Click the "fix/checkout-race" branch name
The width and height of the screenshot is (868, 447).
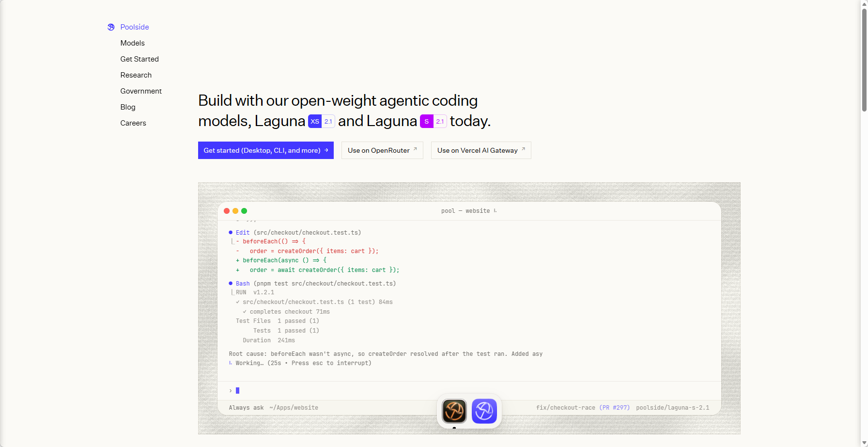click(x=565, y=408)
